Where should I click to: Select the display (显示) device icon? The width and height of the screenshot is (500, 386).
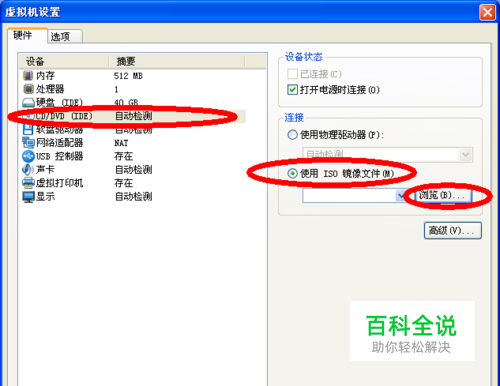coord(28,196)
